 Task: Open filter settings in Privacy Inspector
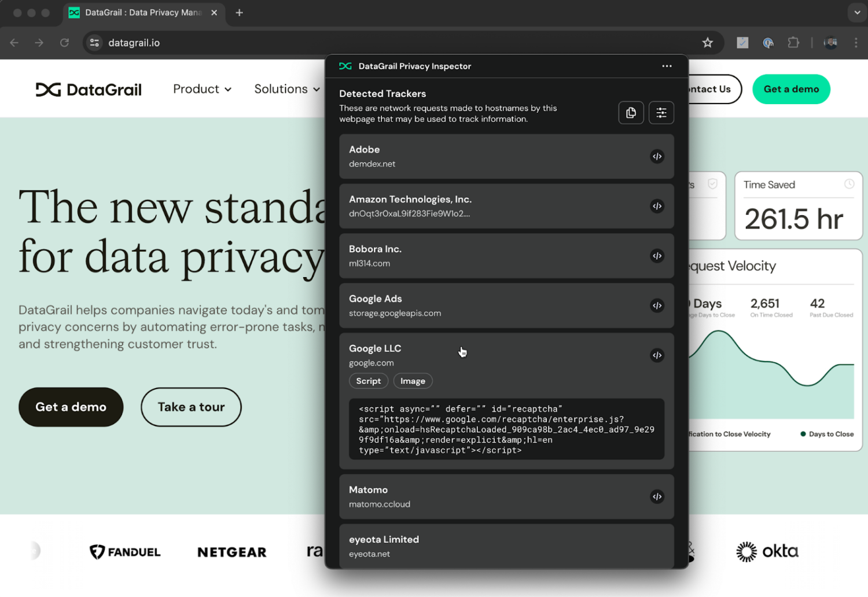[661, 112]
